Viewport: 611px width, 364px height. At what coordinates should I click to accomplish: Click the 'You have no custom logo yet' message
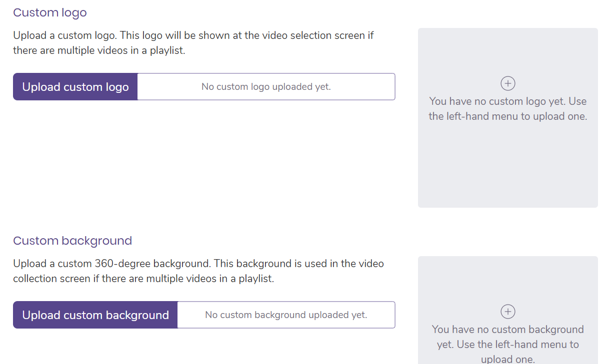click(x=507, y=108)
